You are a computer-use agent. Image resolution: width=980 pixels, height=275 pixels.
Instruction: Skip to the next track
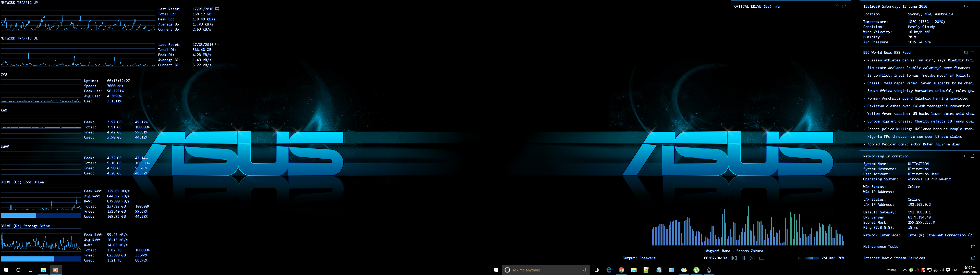click(752, 258)
